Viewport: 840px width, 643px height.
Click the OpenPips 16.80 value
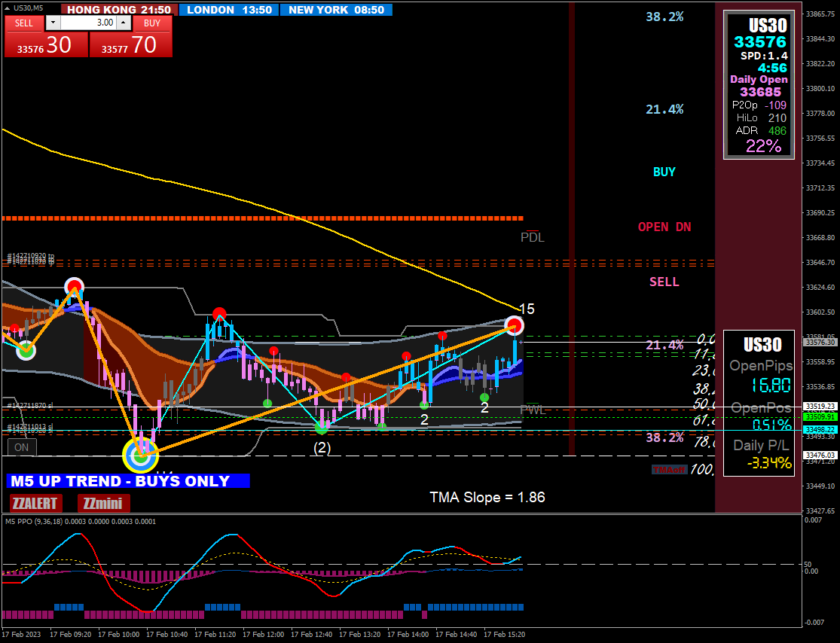[x=771, y=385]
